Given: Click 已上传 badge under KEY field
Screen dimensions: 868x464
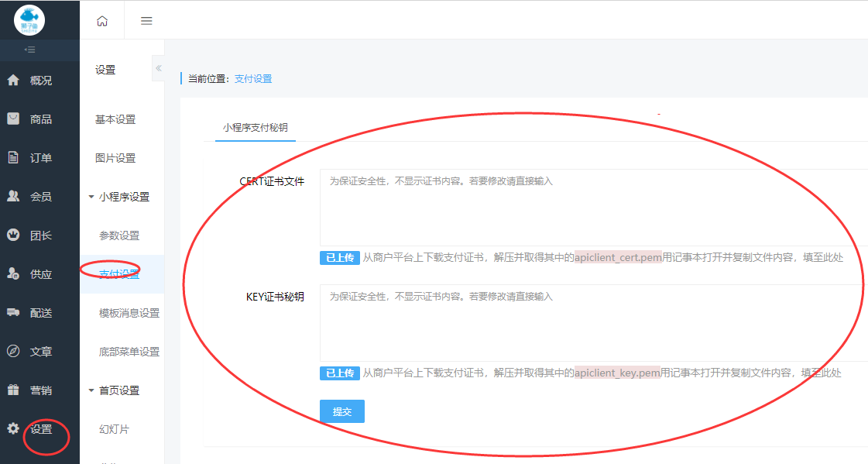Looking at the screenshot, I should click(340, 373).
